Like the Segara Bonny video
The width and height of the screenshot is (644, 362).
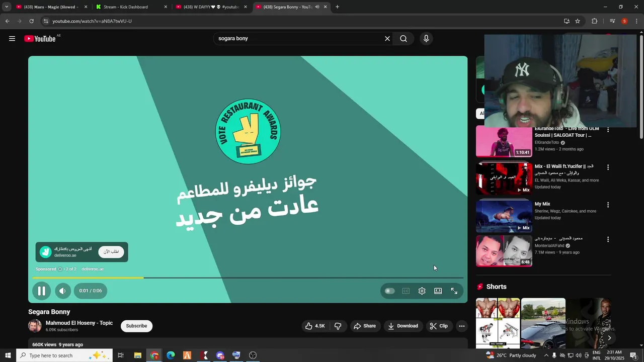315,326
